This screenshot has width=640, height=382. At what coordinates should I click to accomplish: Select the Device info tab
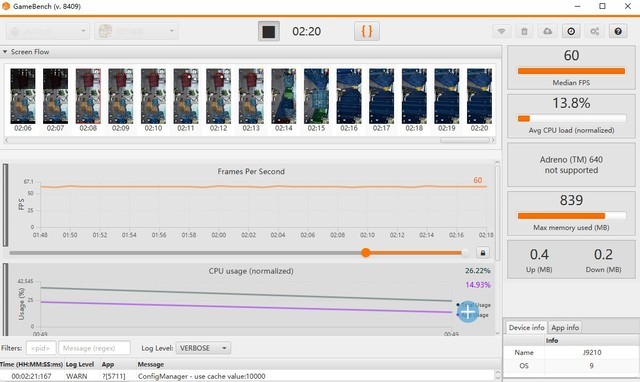coord(527,327)
